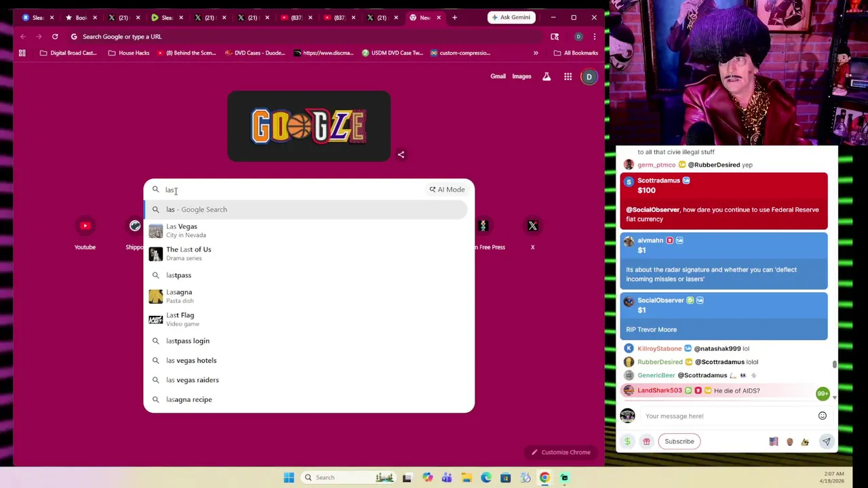The height and width of the screenshot is (488, 868).
Task: Show more bookmarks with the chevron
Action: tap(536, 53)
